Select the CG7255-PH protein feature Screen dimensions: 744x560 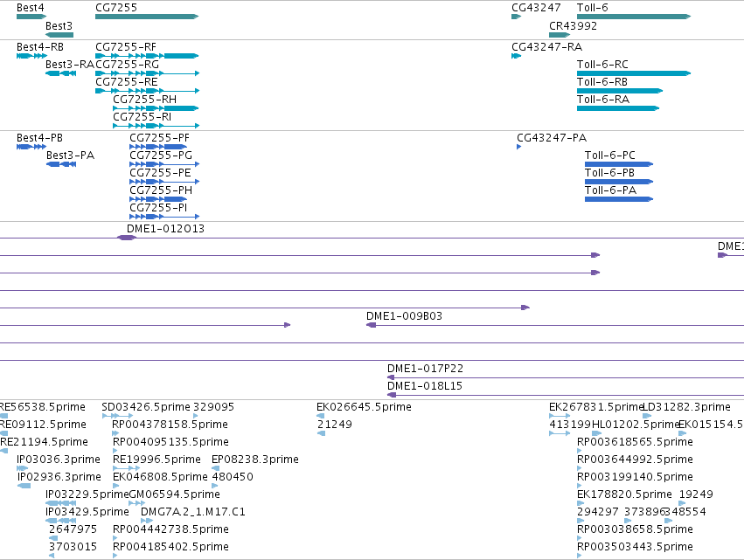pyautogui.click(x=158, y=200)
